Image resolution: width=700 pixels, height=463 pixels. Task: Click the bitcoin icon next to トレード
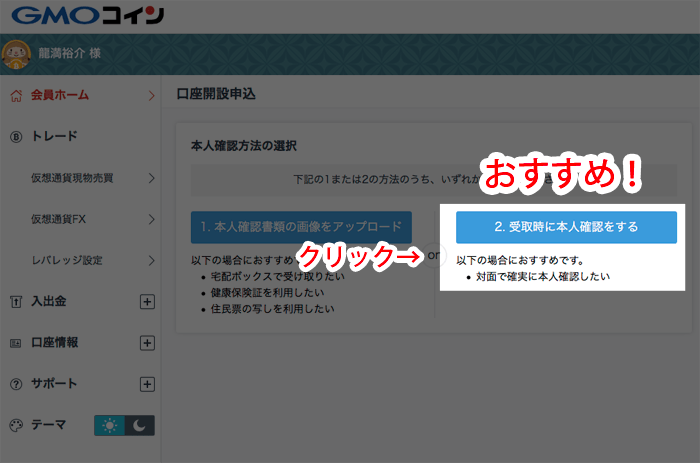pos(15,137)
